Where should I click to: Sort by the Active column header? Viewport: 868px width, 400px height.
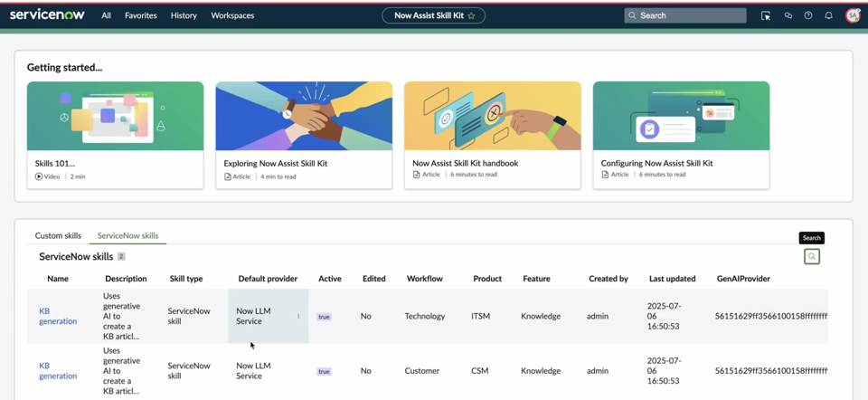[x=330, y=279]
